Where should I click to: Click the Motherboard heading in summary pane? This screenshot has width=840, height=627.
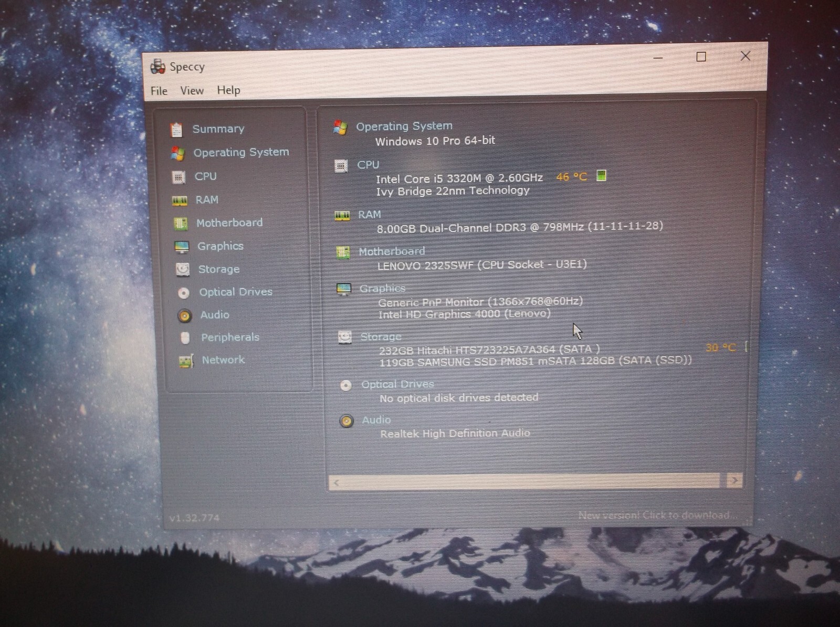(x=392, y=252)
